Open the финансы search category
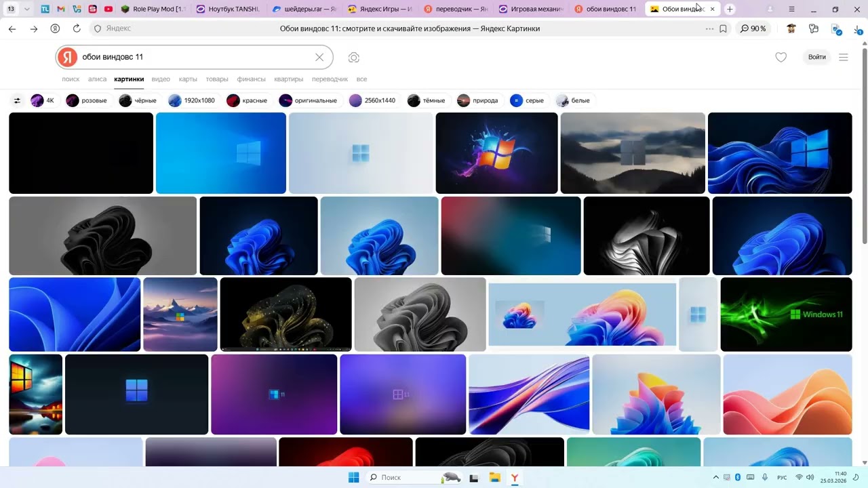The image size is (868, 488). (x=251, y=79)
